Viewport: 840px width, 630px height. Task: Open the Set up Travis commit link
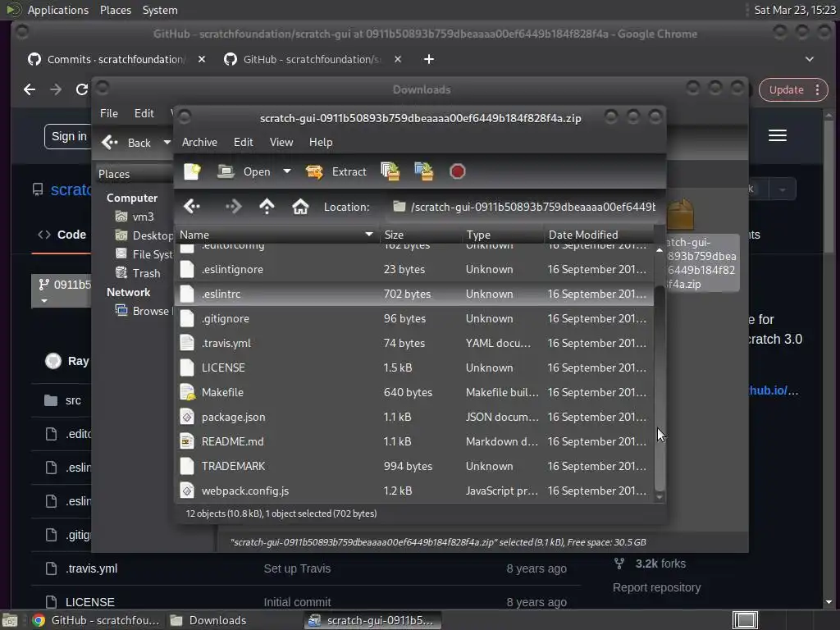pos(297,568)
